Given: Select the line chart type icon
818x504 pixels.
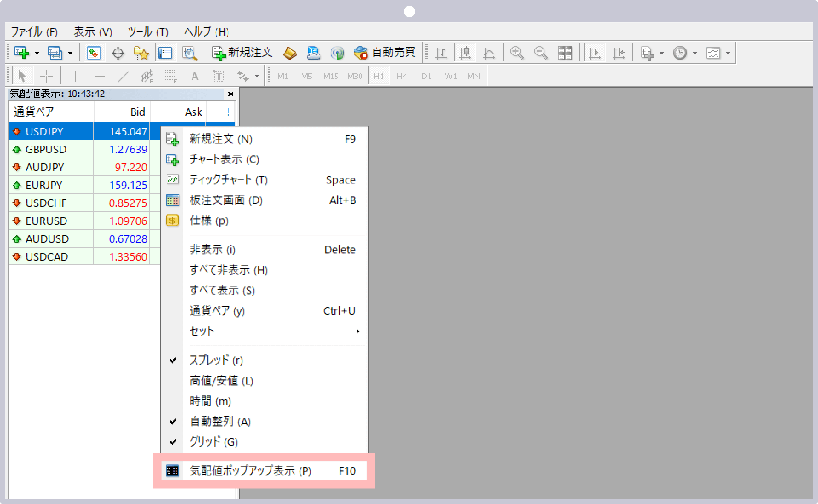Looking at the screenshot, I should [489, 53].
